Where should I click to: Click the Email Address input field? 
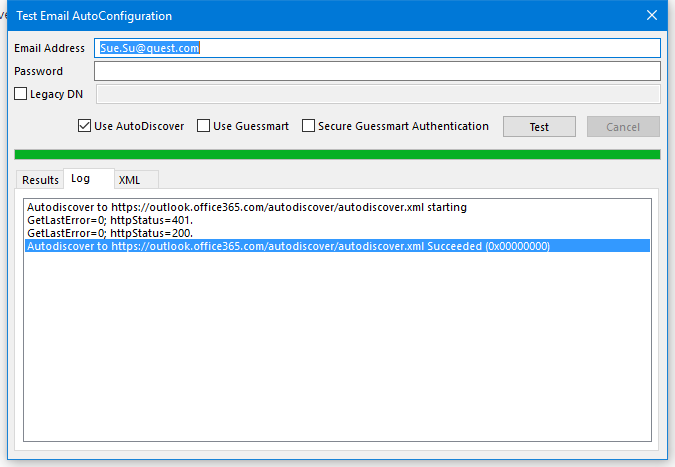[x=376, y=48]
